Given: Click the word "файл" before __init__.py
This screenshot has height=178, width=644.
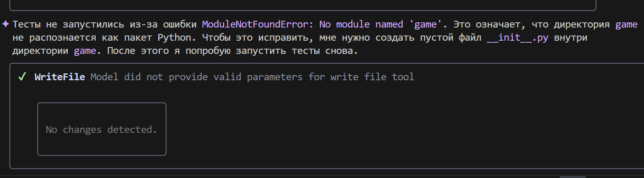Looking at the screenshot, I should pos(470,38).
